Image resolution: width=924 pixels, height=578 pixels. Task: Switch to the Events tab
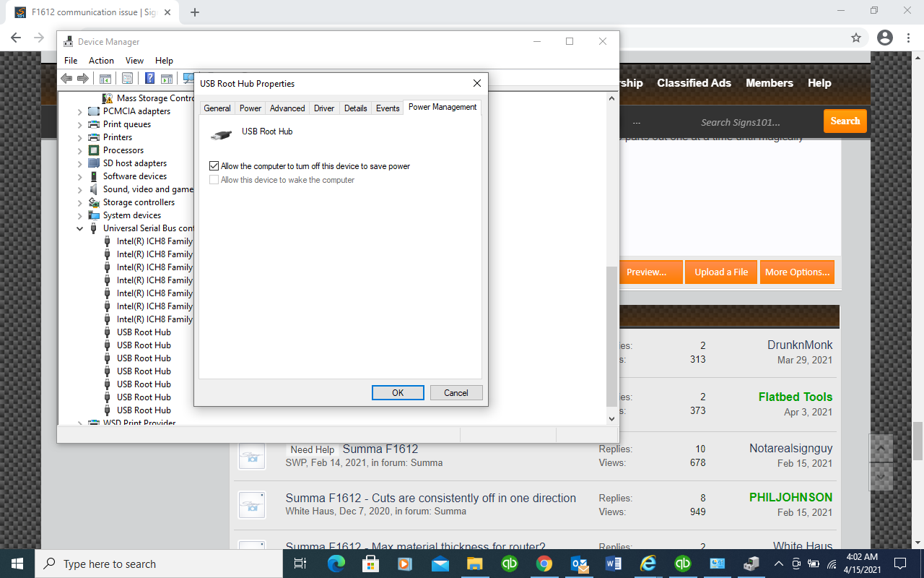tap(388, 108)
